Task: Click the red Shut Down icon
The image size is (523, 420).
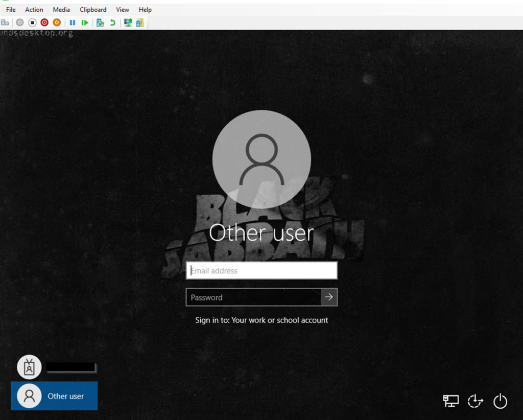Action: [44, 22]
